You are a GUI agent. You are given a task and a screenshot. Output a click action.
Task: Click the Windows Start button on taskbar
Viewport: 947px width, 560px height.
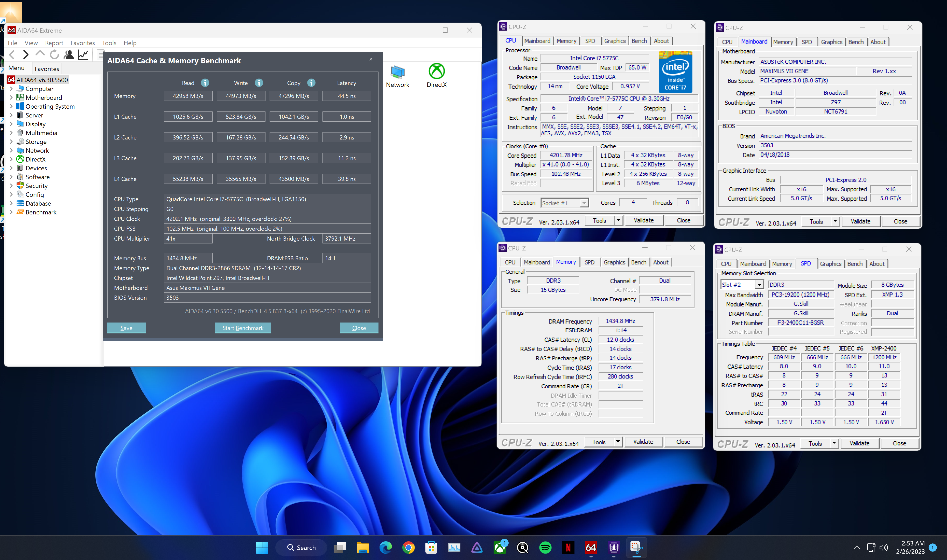pos(262,548)
